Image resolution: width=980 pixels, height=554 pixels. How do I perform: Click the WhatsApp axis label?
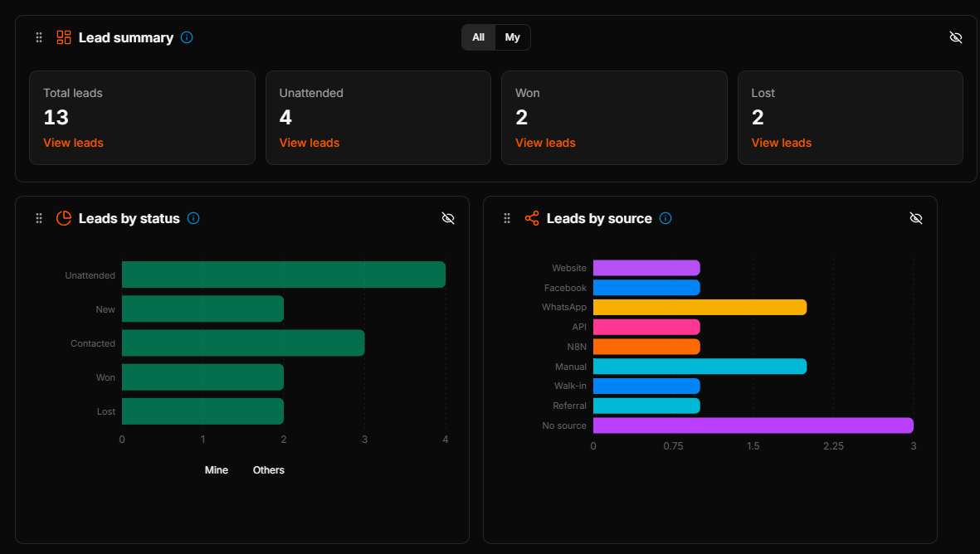(x=564, y=308)
